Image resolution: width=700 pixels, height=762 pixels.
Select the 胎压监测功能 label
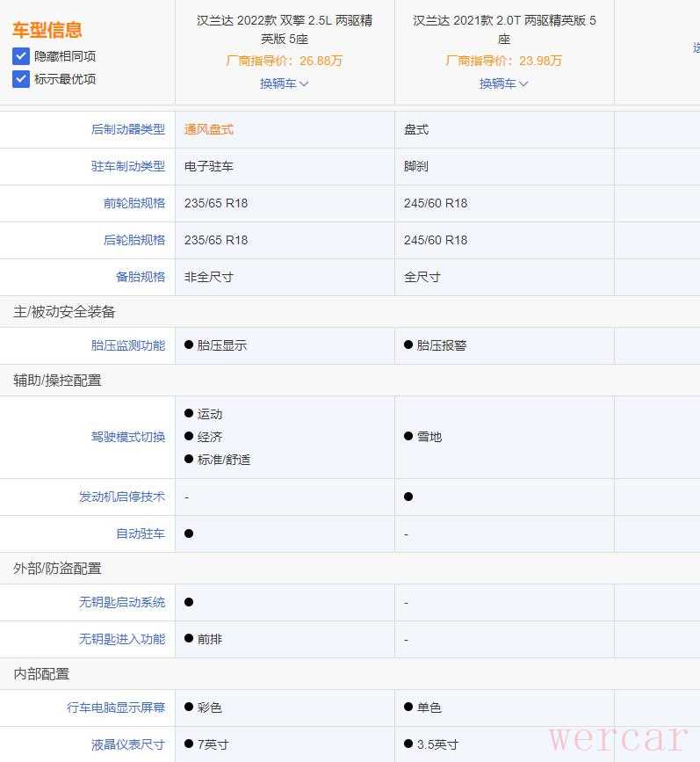click(128, 345)
